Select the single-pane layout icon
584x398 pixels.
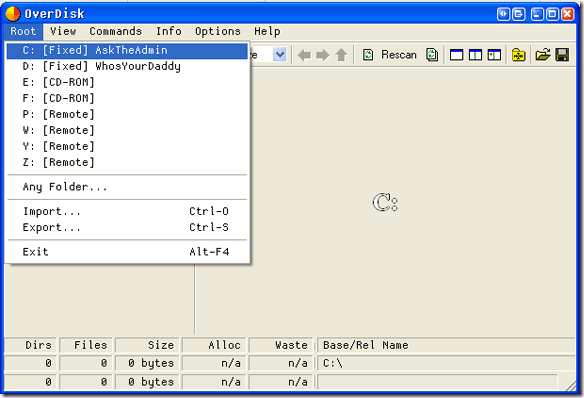pyautogui.click(x=457, y=55)
